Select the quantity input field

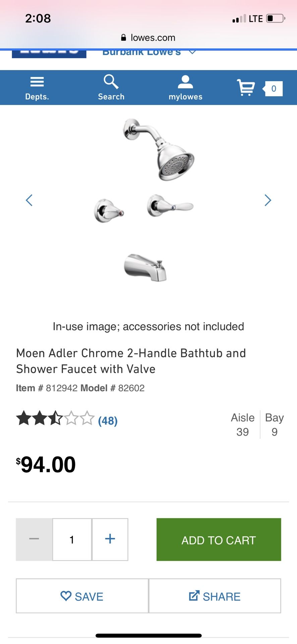pyautogui.click(x=72, y=539)
